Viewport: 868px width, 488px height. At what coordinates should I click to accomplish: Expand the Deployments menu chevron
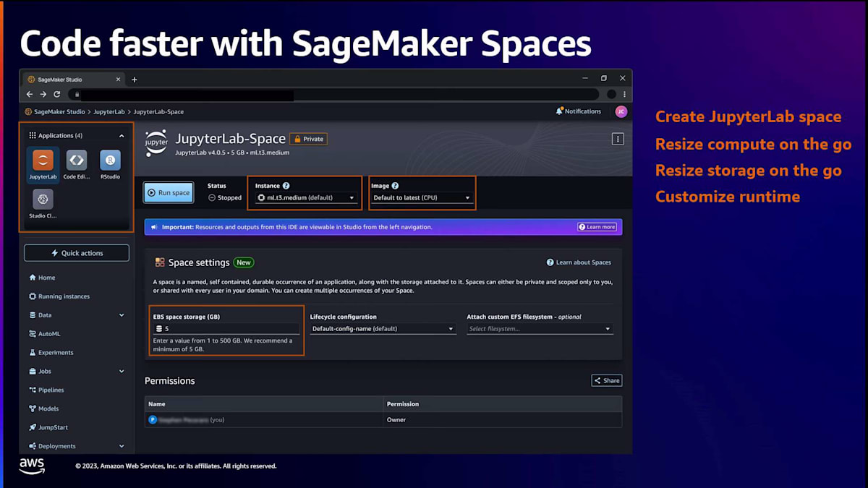[x=122, y=446]
